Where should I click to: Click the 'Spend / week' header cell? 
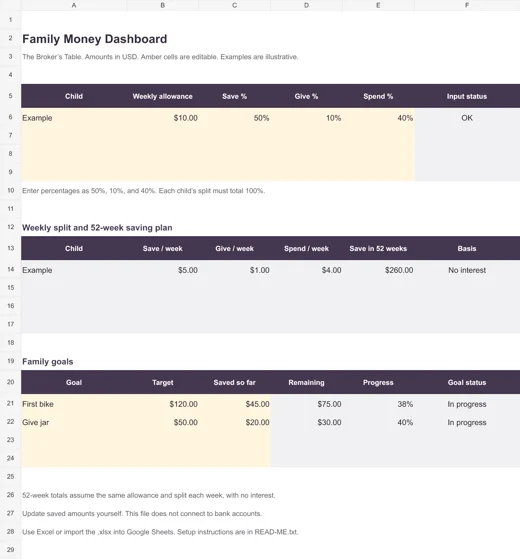pos(306,248)
